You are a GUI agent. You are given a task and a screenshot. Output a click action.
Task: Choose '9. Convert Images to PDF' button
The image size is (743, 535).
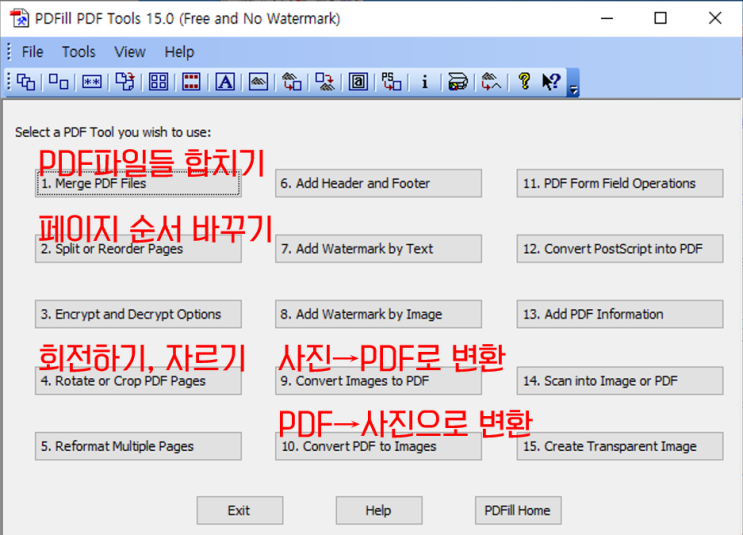(x=378, y=381)
